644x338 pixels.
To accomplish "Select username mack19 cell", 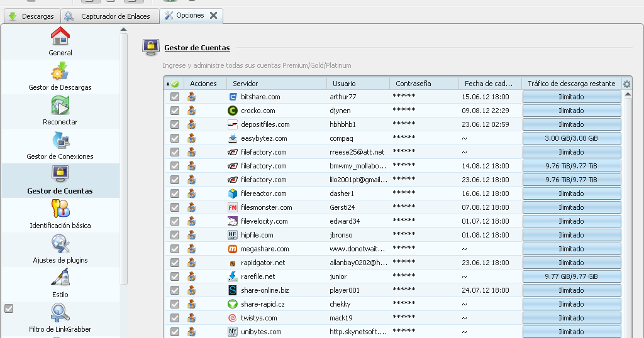I will 341,318.
